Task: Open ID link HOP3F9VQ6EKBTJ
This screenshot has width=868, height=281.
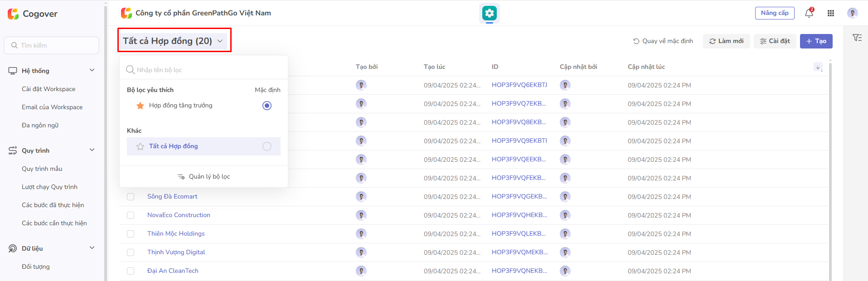Action: (x=519, y=85)
